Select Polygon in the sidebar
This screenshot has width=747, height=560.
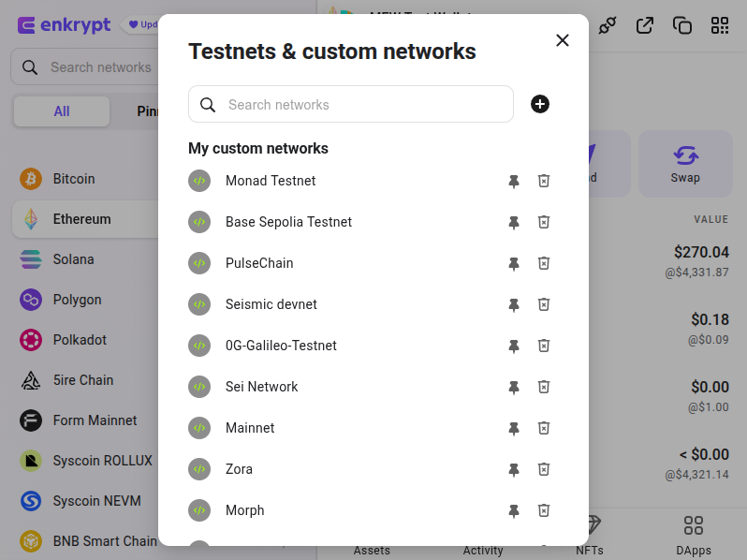86,300
